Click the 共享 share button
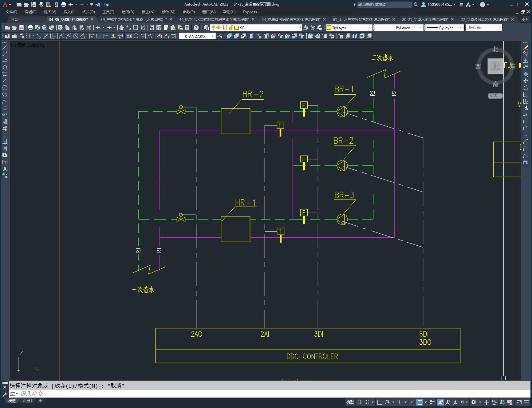This screenshot has height=408, width=532. 102,5
